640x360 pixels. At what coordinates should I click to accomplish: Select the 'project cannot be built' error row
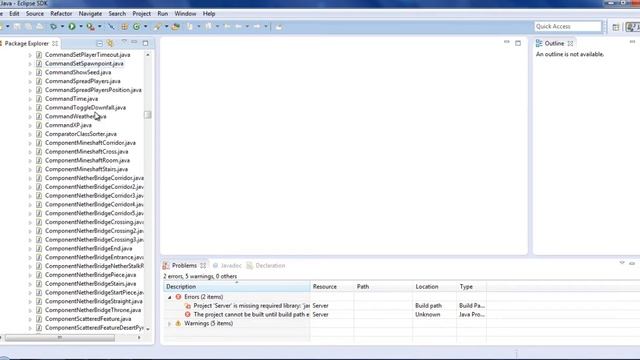pyautogui.click(x=325, y=315)
